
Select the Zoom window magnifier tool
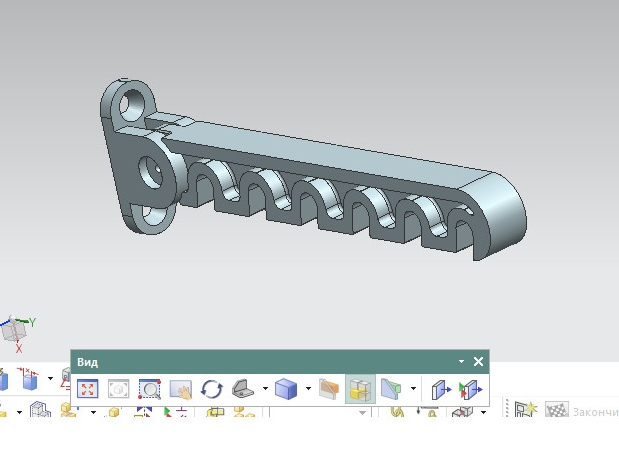pyautogui.click(x=149, y=389)
